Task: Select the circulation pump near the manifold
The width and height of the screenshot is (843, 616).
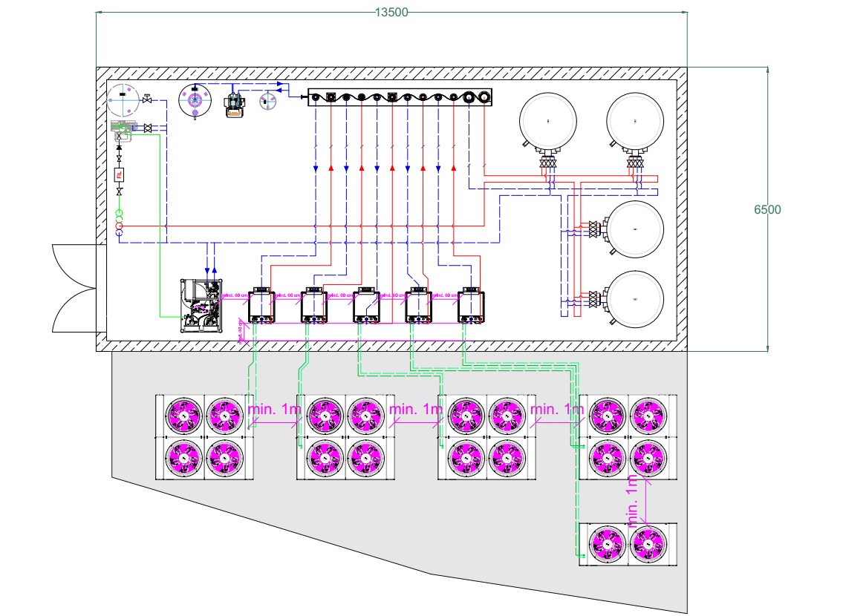Action: point(235,104)
